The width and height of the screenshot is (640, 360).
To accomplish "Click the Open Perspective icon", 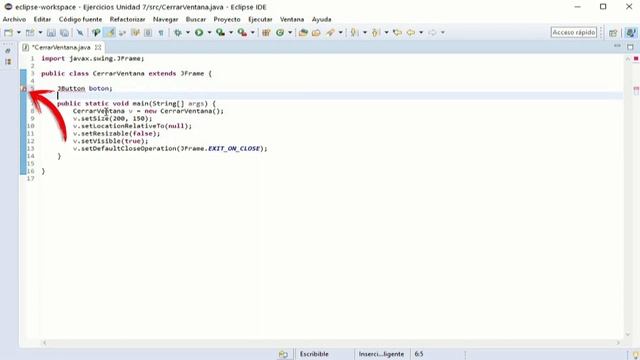I will (613, 33).
